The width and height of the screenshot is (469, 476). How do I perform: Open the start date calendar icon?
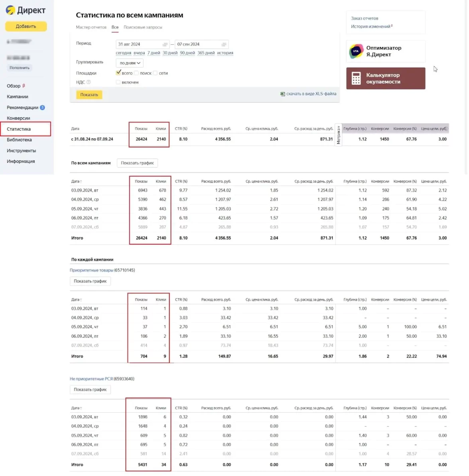(165, 44)
